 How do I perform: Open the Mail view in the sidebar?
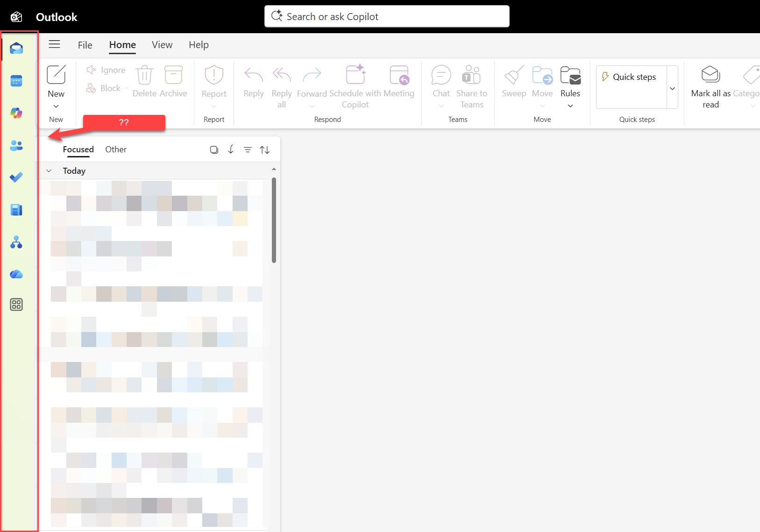(x=16, y=48)
